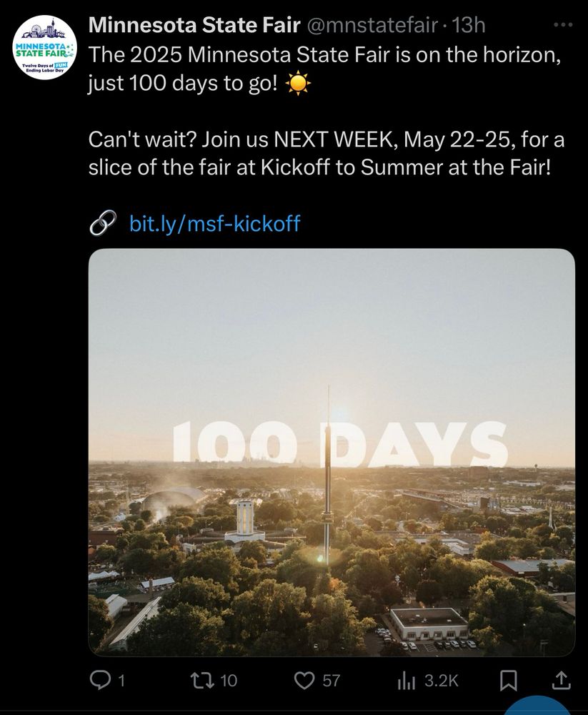Open the Minnesota State Fair profile avatar
Screen dimensions: 588x715
(x=45, y=47)
